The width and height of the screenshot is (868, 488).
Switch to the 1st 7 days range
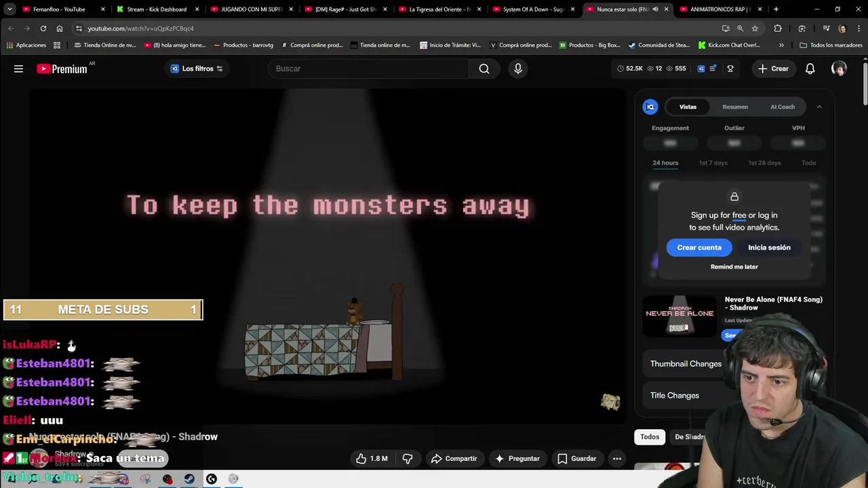(x=713, y=163)
